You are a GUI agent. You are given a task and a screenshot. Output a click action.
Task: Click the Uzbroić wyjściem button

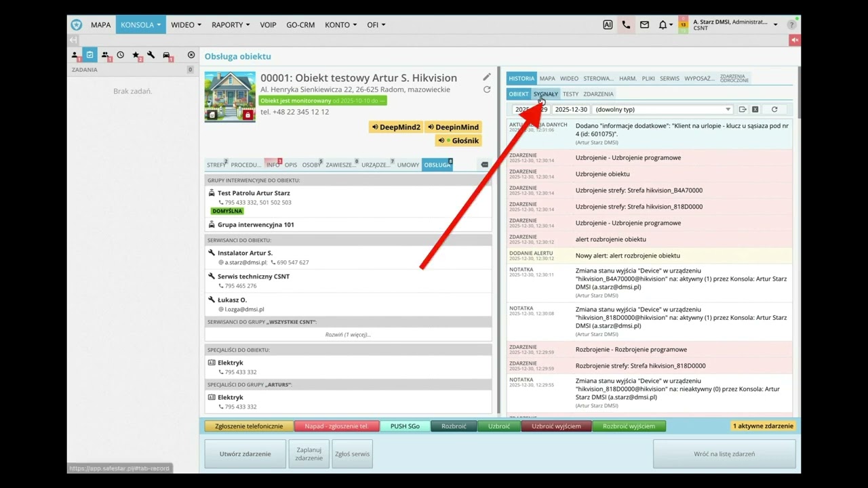[556, 426]
